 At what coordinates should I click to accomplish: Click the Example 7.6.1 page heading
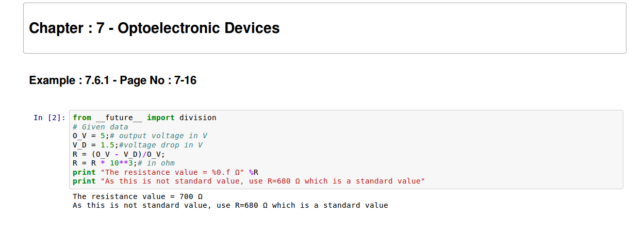click(112, 80)
